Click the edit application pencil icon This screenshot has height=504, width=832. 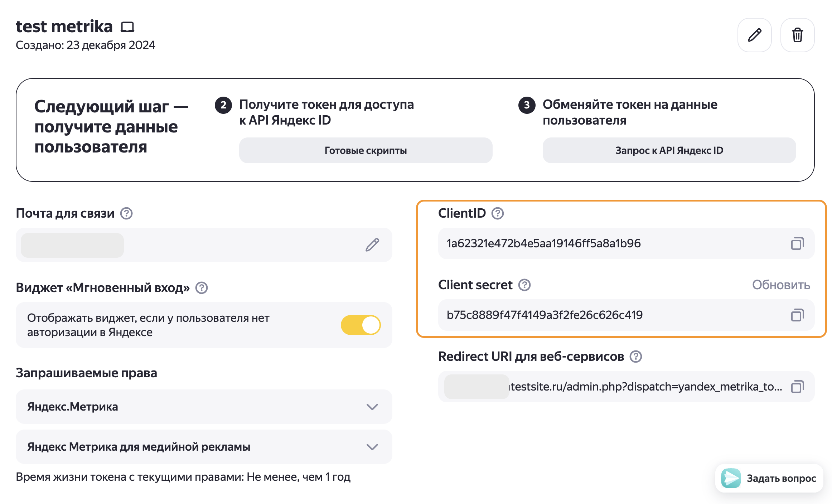[x=754, y=35]
